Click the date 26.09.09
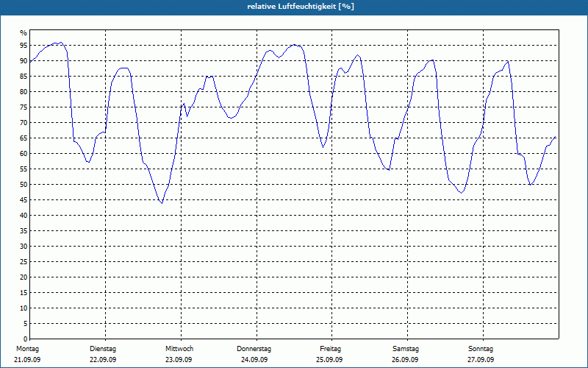 tap(405, 360)
